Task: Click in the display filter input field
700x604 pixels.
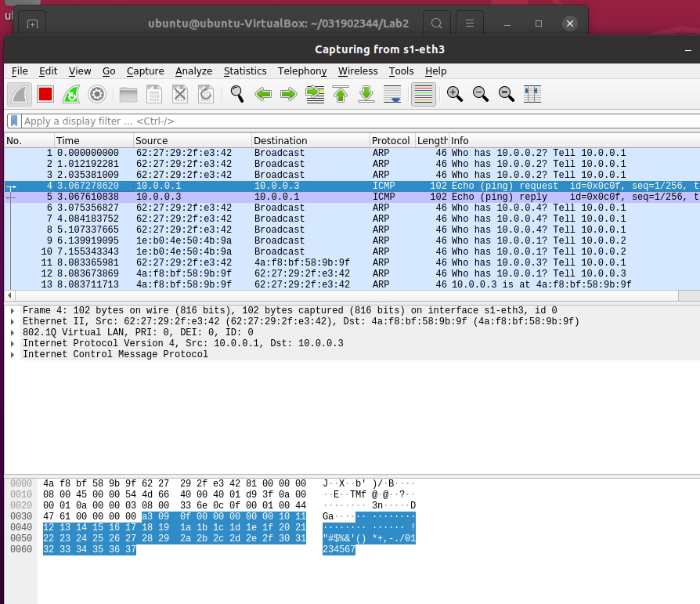Action: (x=361, y=121)
